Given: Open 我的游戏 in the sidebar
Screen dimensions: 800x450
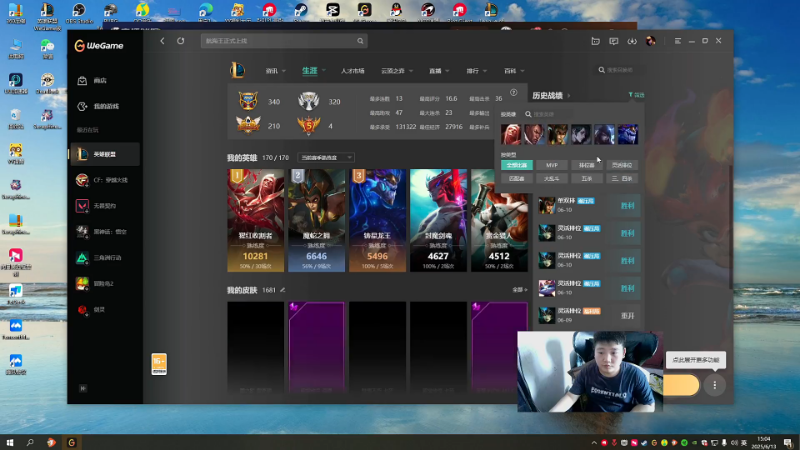Looking at the screenshot, I should pyautogui.click(x=105, y=106).
